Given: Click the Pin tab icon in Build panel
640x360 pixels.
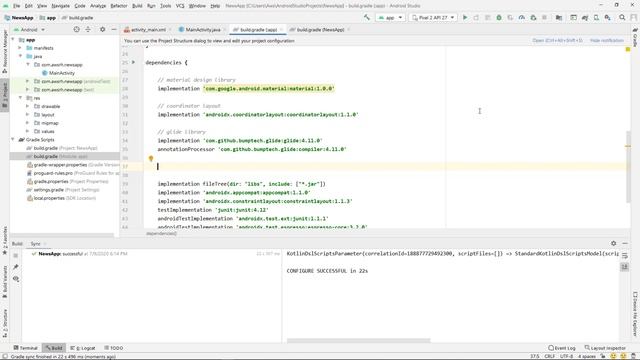Looking at the screenshot, I should 16,267.
